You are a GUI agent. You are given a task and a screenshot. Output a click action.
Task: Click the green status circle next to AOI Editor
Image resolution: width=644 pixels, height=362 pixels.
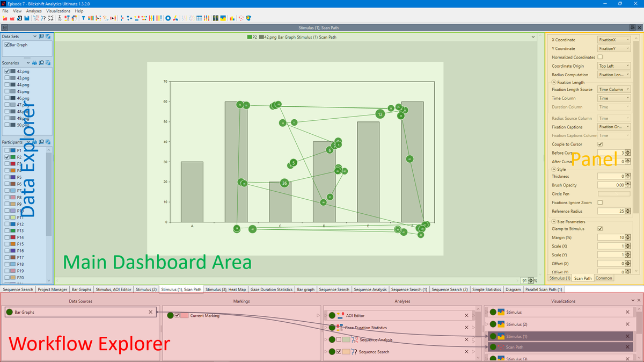coord(332,316)
